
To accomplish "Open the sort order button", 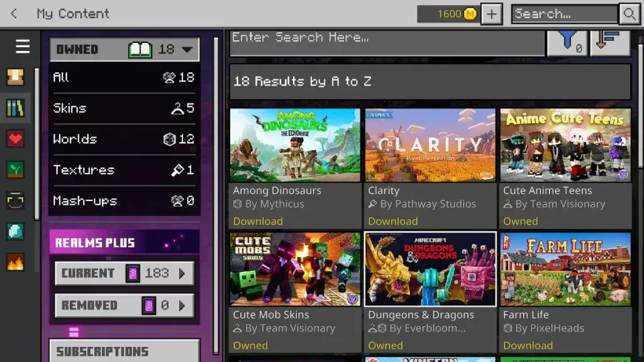I will click(610, 42).
